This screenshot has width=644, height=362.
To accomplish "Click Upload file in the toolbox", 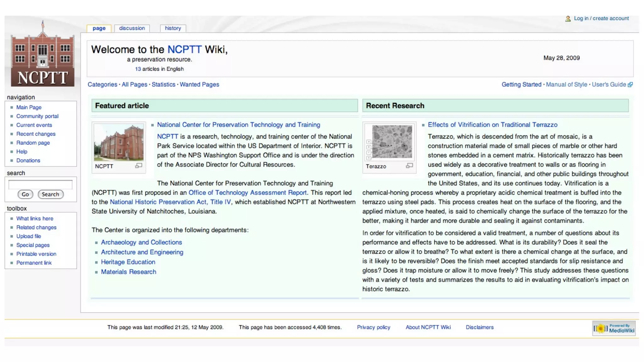I will point(29,236).
